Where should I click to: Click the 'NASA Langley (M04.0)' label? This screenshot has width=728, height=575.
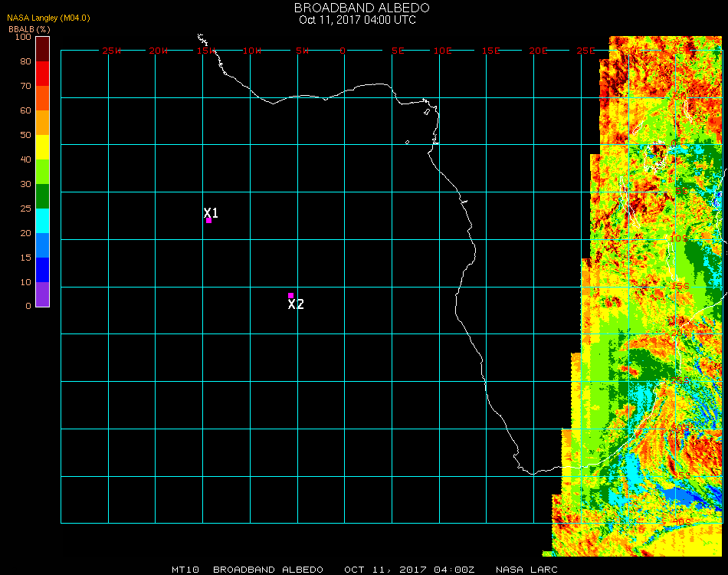click(48, 18)
